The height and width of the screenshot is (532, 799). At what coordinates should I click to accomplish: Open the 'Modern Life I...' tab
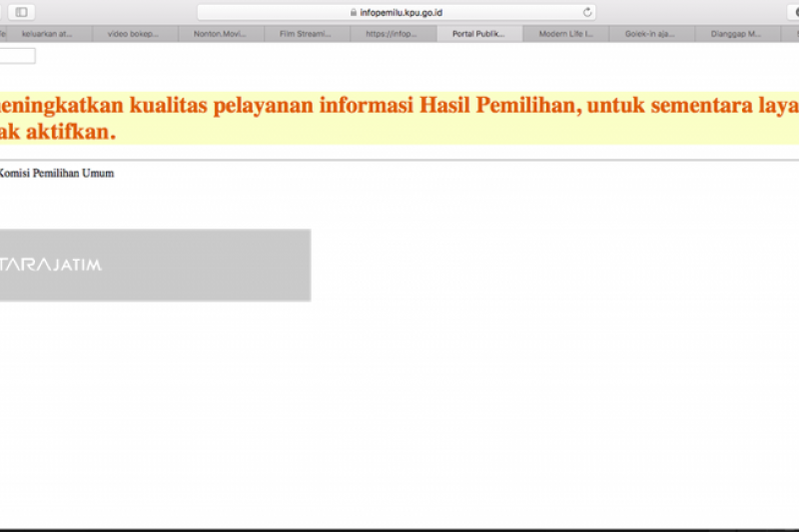[x=565, y=34]
